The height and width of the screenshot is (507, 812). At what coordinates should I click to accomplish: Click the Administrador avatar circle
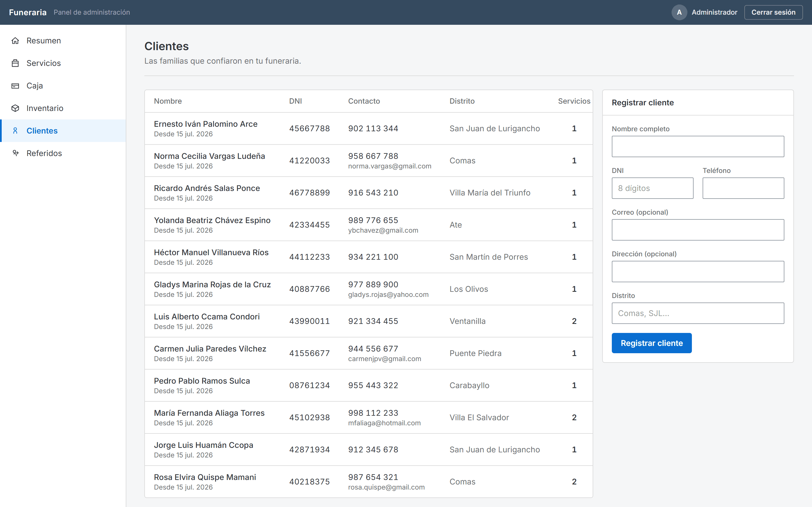679,12
